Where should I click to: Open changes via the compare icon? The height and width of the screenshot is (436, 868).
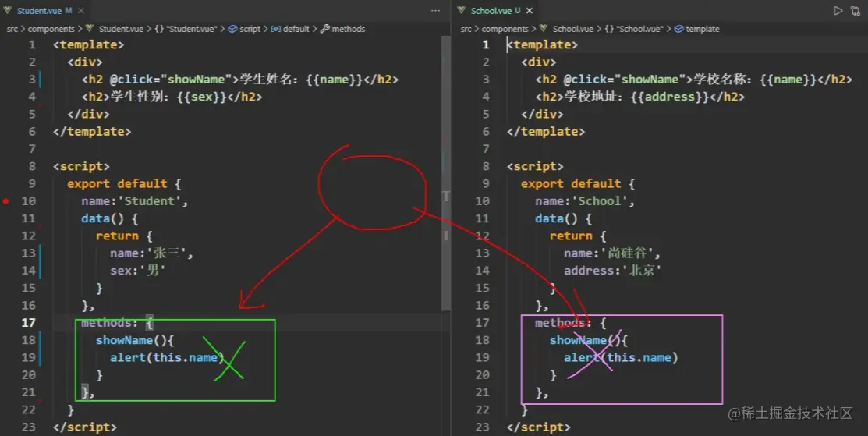(856, 10)
